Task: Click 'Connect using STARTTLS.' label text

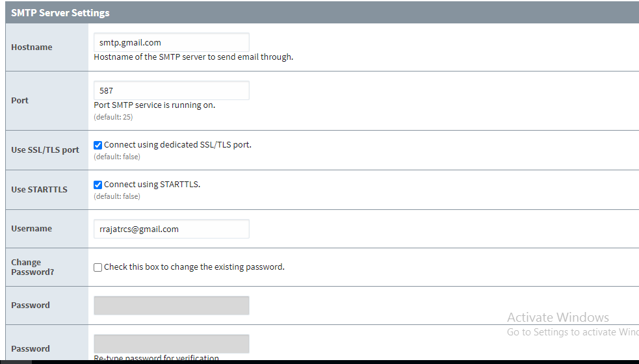Action: pos(152,184)
